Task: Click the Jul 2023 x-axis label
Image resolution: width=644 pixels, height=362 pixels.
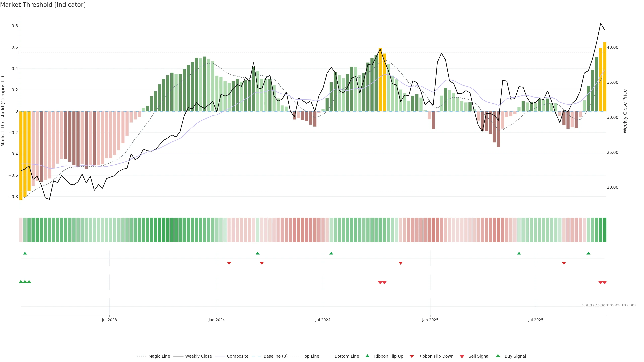Action: (x=109, y=320)
